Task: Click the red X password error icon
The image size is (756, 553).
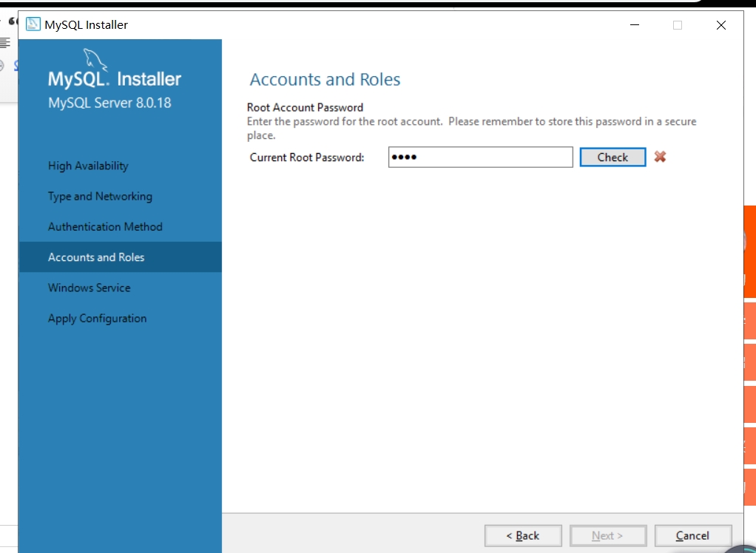Action: point(660,157)
